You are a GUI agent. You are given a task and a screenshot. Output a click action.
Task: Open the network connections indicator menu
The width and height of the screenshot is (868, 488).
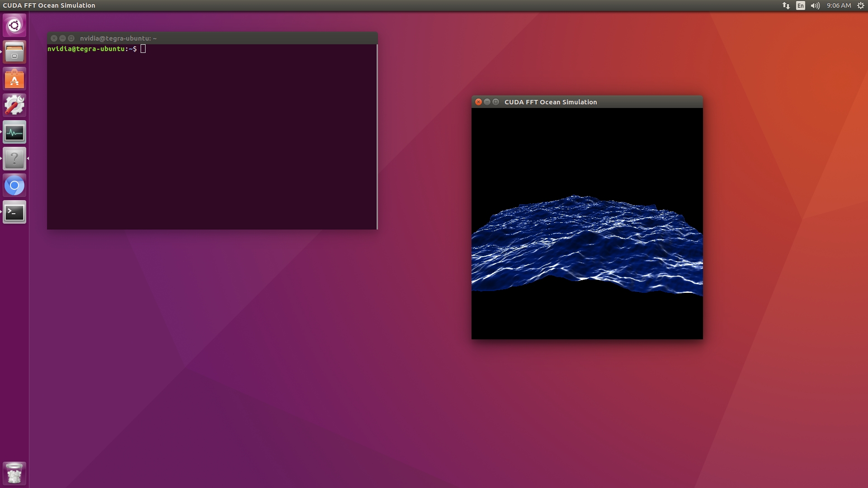click(786, 5)
